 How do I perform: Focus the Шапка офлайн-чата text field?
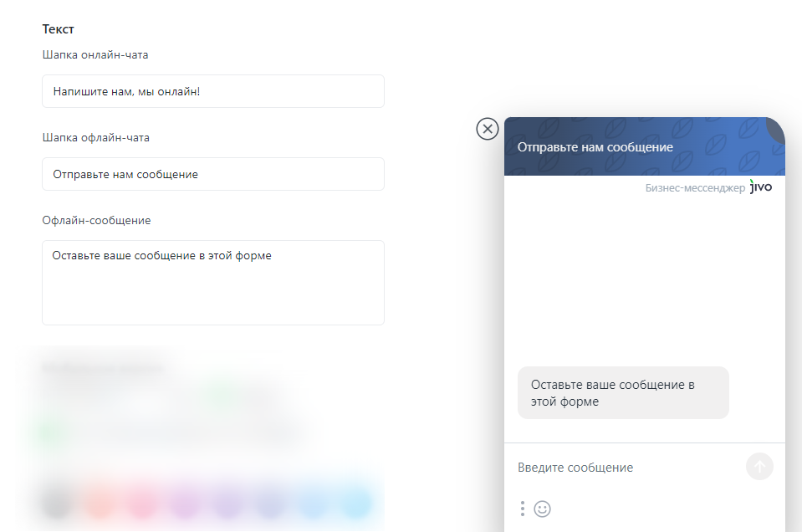click(213, 174)
